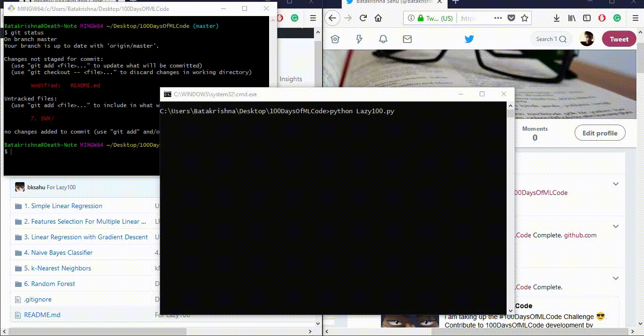Click in the Twitter search box
644x336 pixels.
551,39
